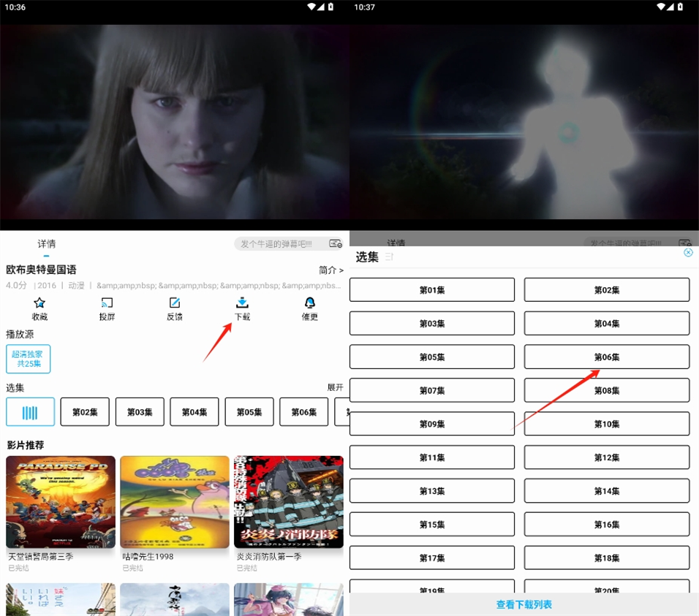This screenshot has height=616, width=699.
Task: Download 第18集 in the download panel
Action: pyautogui.click(x=607, y=558)
